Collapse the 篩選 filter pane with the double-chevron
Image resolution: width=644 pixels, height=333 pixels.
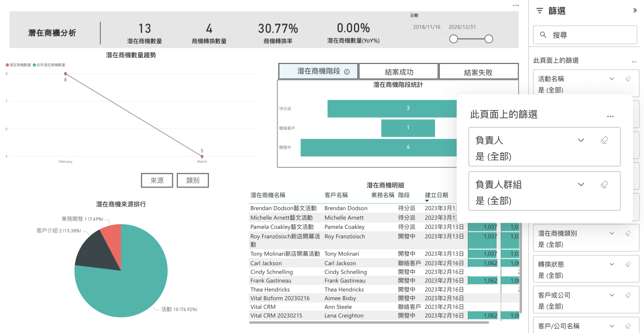pyautogui.click(x=635, y=10)
